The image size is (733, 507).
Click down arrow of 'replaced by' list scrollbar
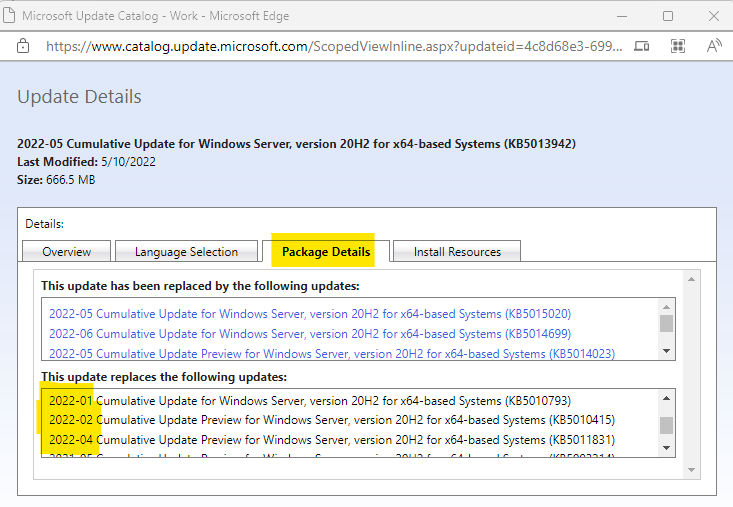[x=667, y=351]
